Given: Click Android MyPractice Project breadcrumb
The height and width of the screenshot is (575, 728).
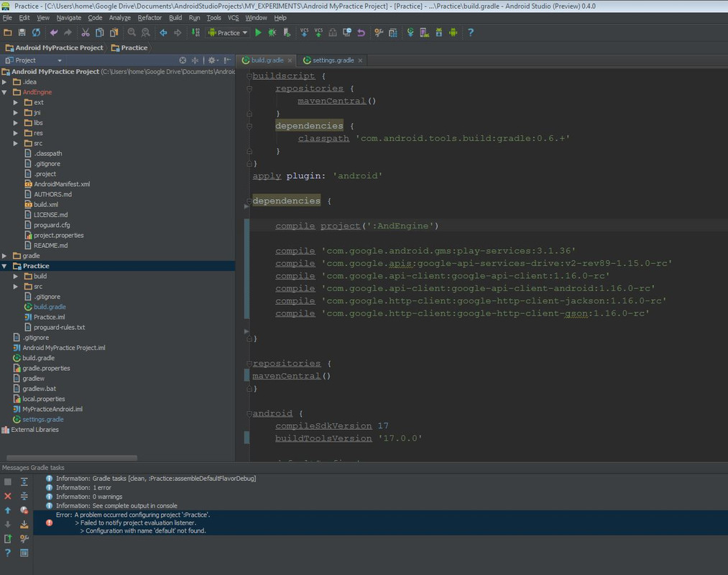Looking at the screenshot, I should pyautogui.click(x=55, y=48).
